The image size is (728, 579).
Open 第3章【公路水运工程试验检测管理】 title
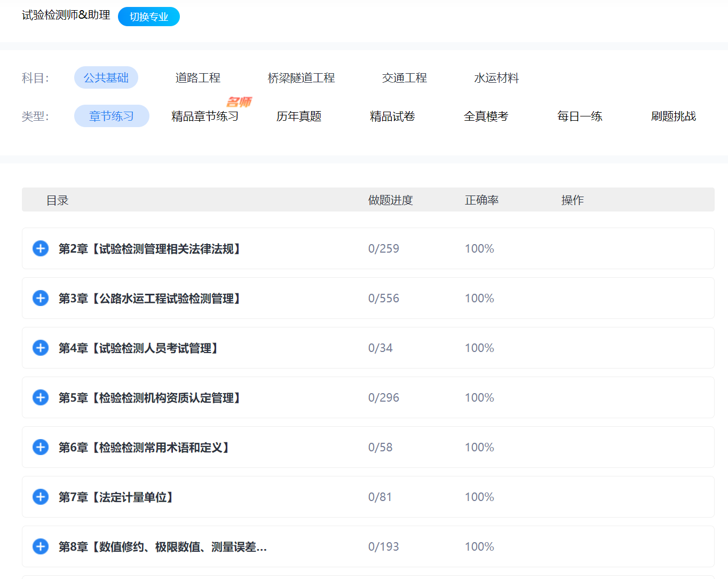pyautogui.click(x=149, y=299)
